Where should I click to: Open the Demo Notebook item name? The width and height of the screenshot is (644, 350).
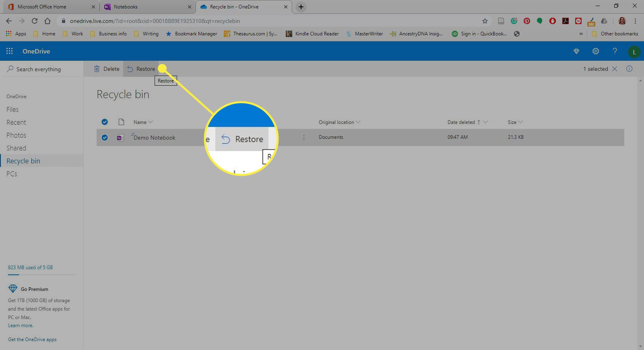click(155, 138)
